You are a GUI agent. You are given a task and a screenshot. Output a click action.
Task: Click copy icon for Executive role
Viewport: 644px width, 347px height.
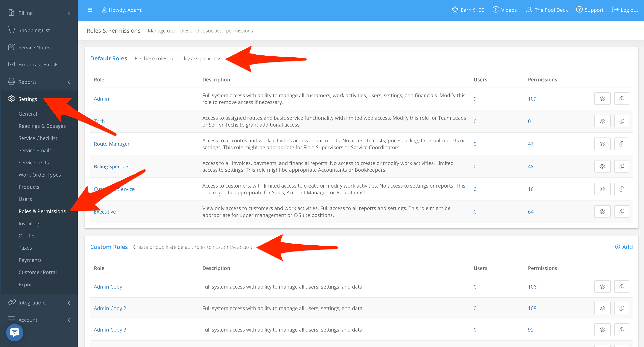pos(621,212)
